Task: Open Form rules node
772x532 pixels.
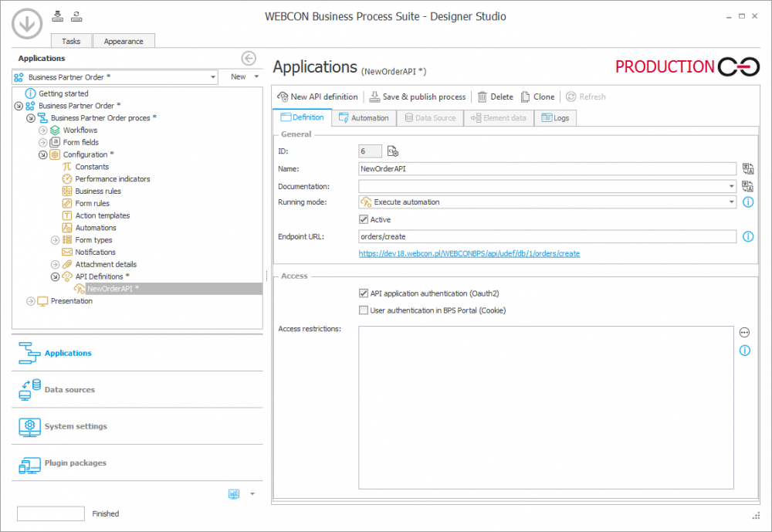Action: (92, 203)
